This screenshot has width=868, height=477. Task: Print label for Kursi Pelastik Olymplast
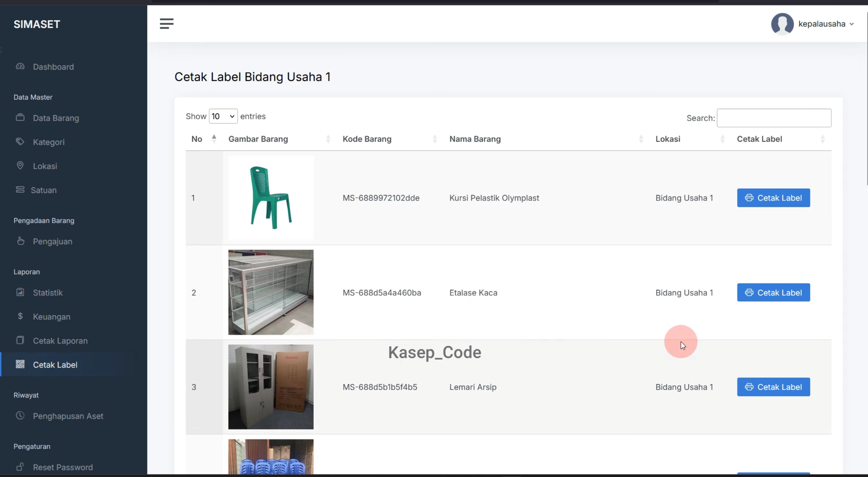773,198
